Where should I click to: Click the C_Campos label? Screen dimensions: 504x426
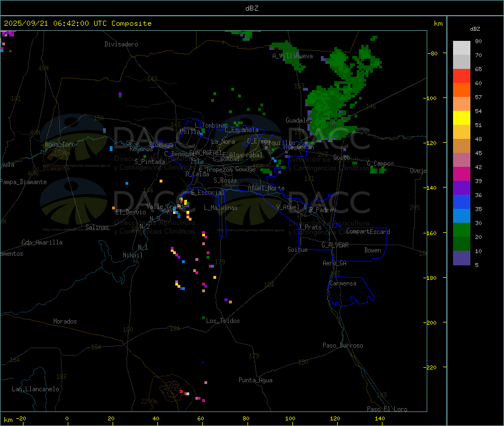(380, 163)
